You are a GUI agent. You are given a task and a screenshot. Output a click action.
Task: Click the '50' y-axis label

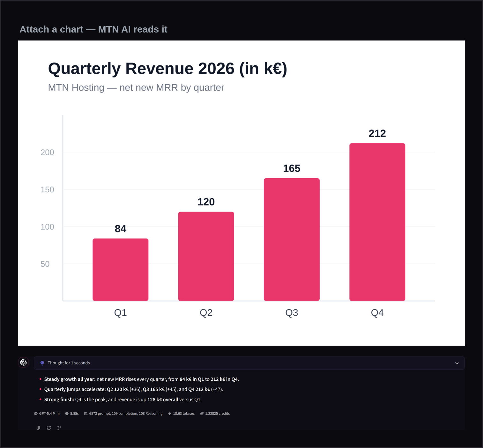tap(45, 264)
